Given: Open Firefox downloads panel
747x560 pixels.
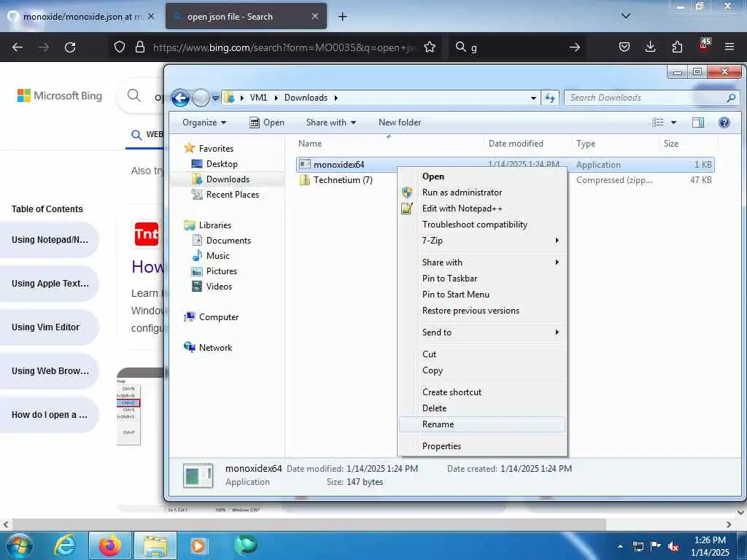Looking at the screenshot, I should click(x=650, y=47).
